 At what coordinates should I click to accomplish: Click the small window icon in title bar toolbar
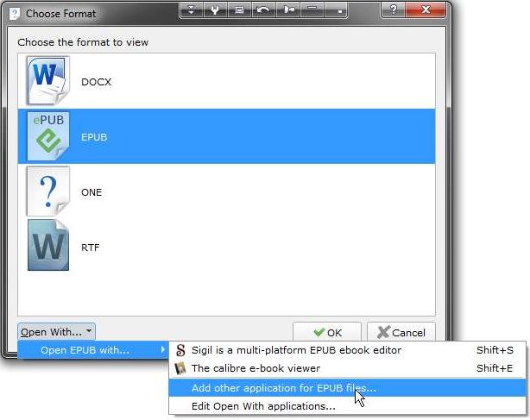pyautogui.click(x=239, y=10)
